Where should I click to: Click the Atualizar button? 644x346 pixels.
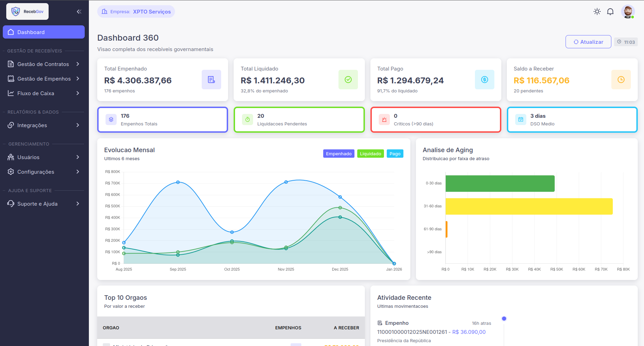pyautogui.click(x=588, y=42)
